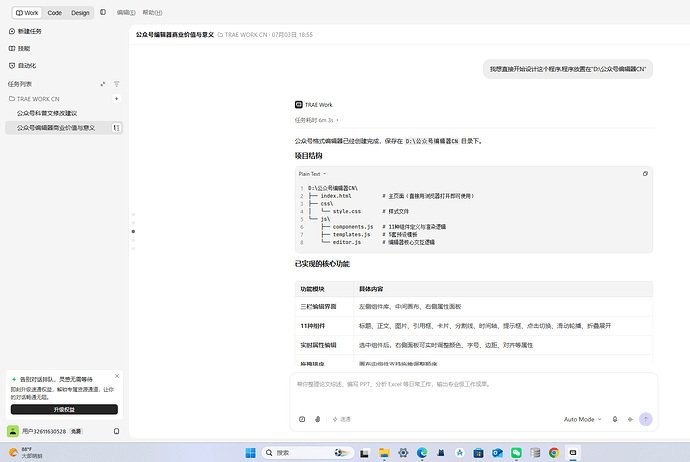Open the Windows Start menu
This screenshot has width=690, height=462.
250,453
